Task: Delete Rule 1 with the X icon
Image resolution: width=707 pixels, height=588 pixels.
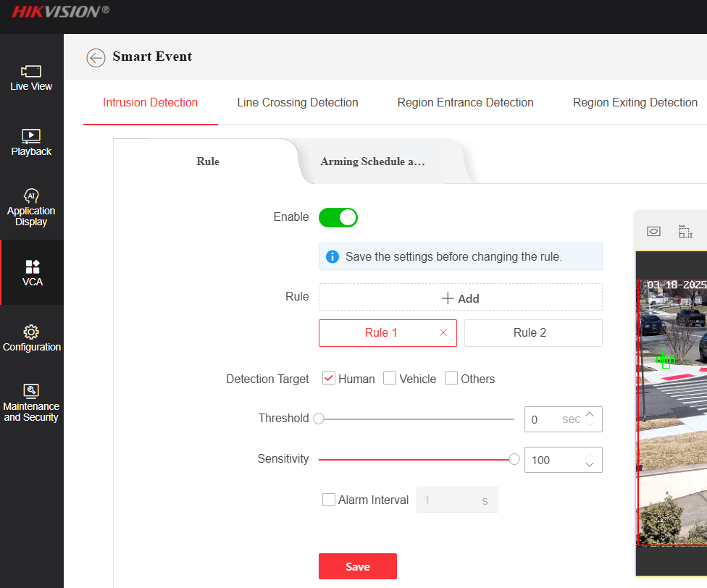Action: [x=443, y=333]
